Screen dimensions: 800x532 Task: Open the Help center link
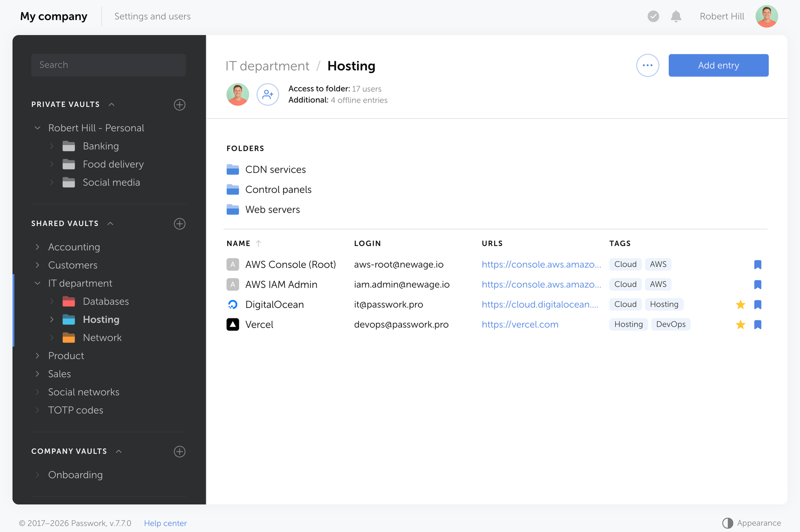[x=165, y=523]
